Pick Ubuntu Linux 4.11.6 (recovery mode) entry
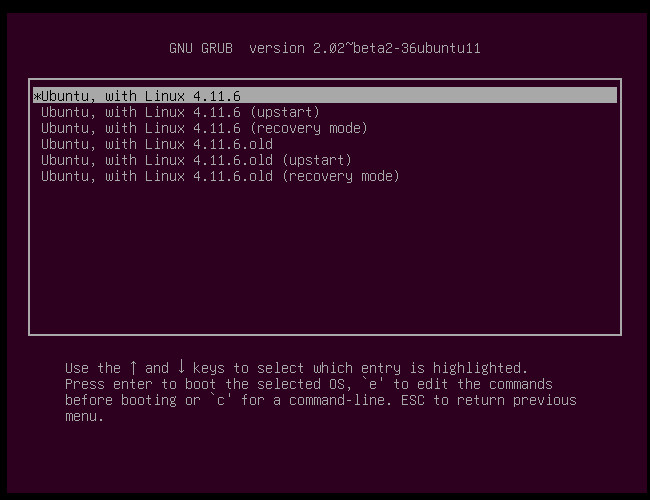This screenshot has height=500, width=650. coord(204,128)
